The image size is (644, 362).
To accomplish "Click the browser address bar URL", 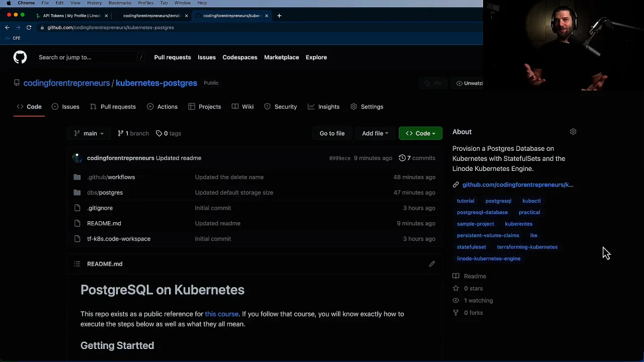I will (x=111, y=28).
